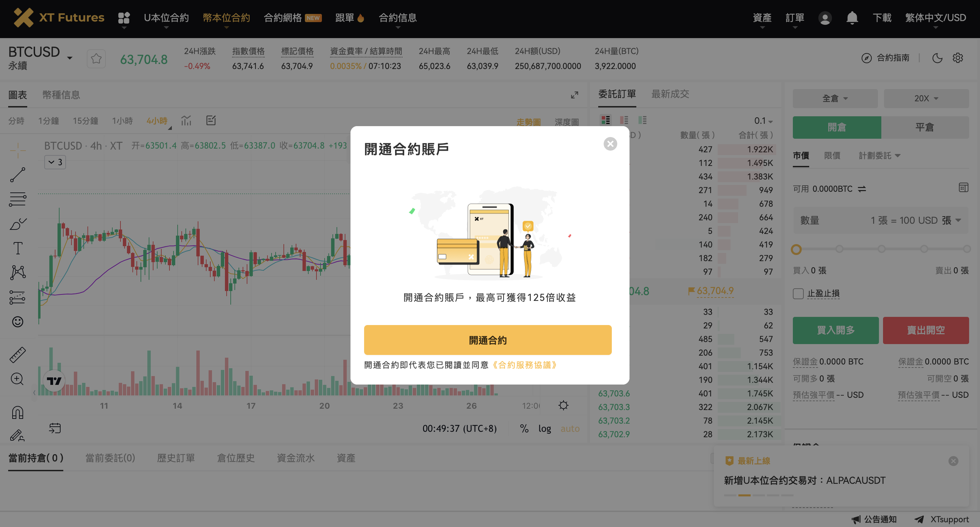Enable the take-profit stop-loss checkbox
The width and height of the screenshot is (980, 527).
798,293
